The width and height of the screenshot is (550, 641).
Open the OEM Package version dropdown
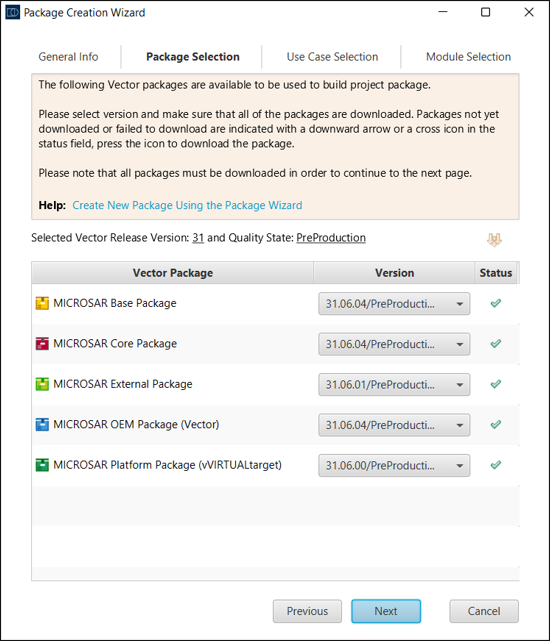click(x=394, y=425)
